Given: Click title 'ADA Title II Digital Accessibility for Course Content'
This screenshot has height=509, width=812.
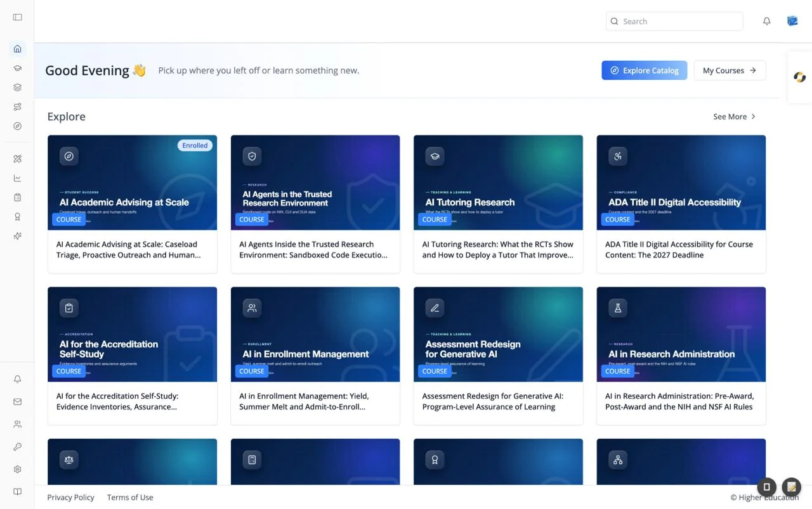Looking at the screenshot, I should tap(679, 250).
